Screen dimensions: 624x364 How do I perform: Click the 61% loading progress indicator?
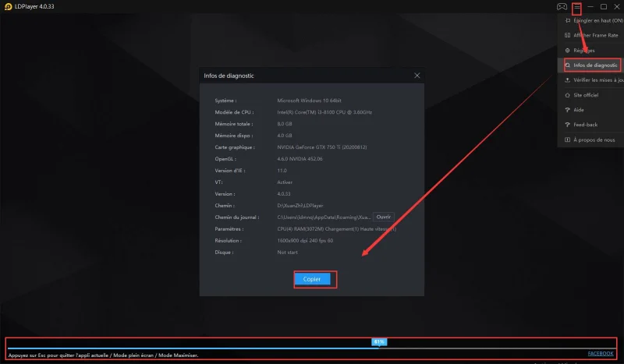coord(379,341)
